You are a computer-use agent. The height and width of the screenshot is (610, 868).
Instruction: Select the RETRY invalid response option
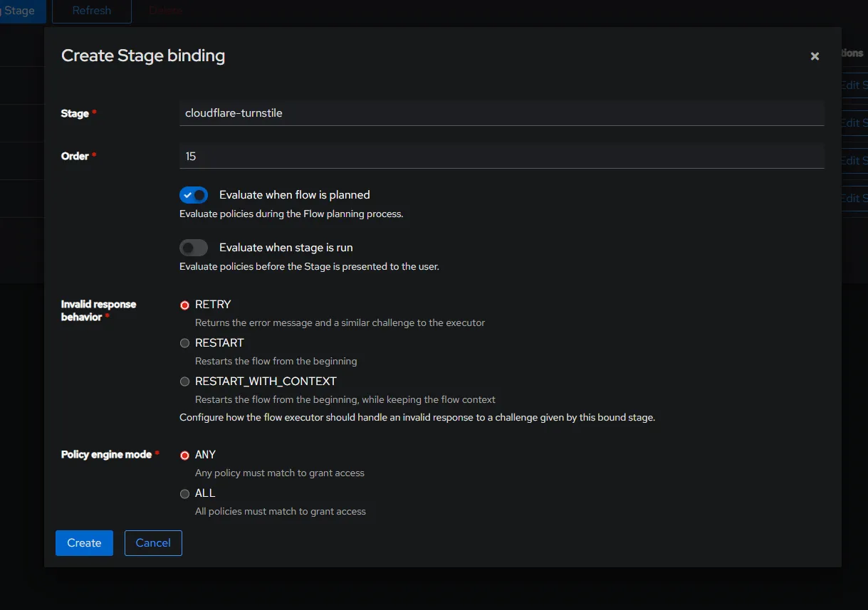pos(185,305)
